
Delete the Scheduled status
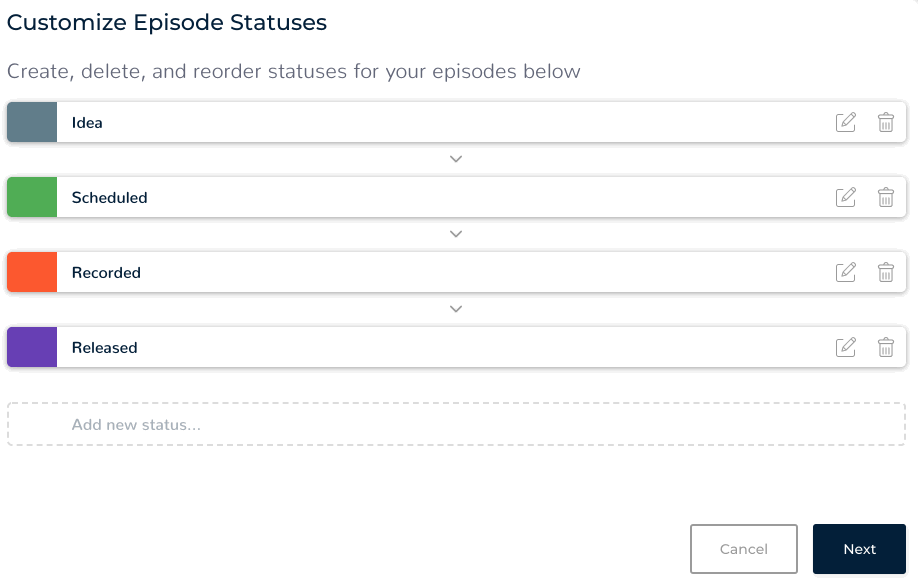pos(886,197)
